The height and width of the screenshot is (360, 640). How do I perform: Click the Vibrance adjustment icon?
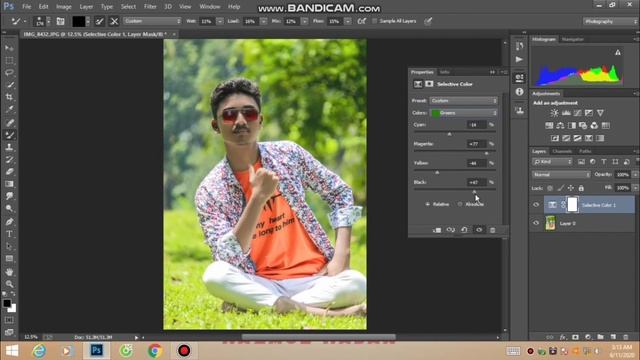[x=600, y=113]
